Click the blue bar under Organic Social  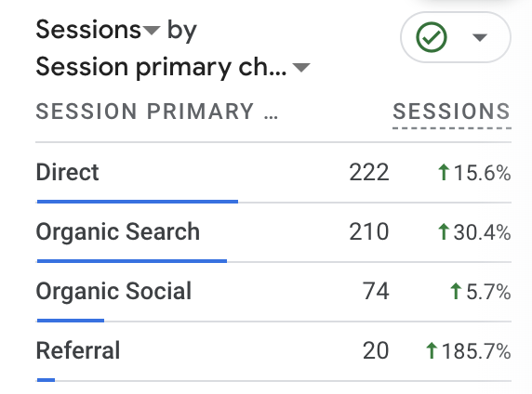71,321
